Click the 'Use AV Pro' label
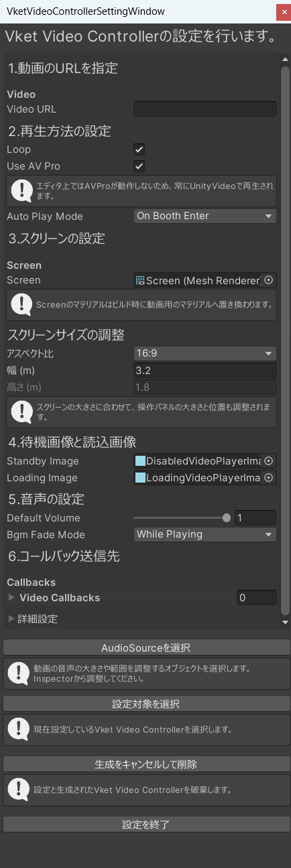The height and width of the screenshot is (868, 291). pos(33,166)
